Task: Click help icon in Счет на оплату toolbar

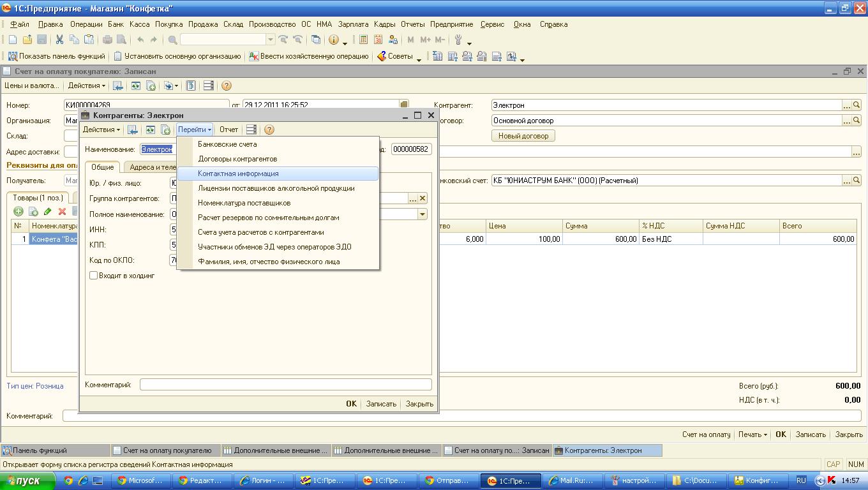Action: (x=225, y=85)
